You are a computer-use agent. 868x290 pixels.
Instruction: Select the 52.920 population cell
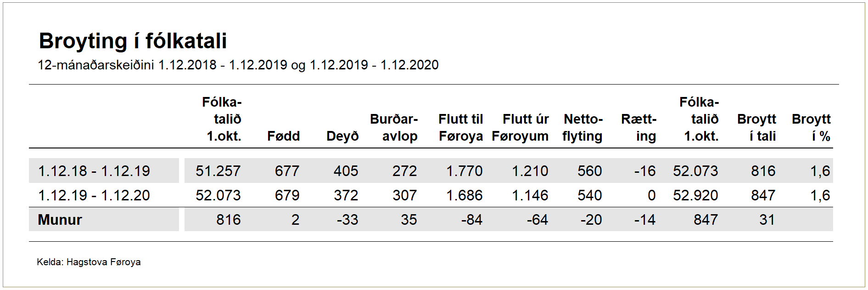pyautogui.click(x=695, y=195)
